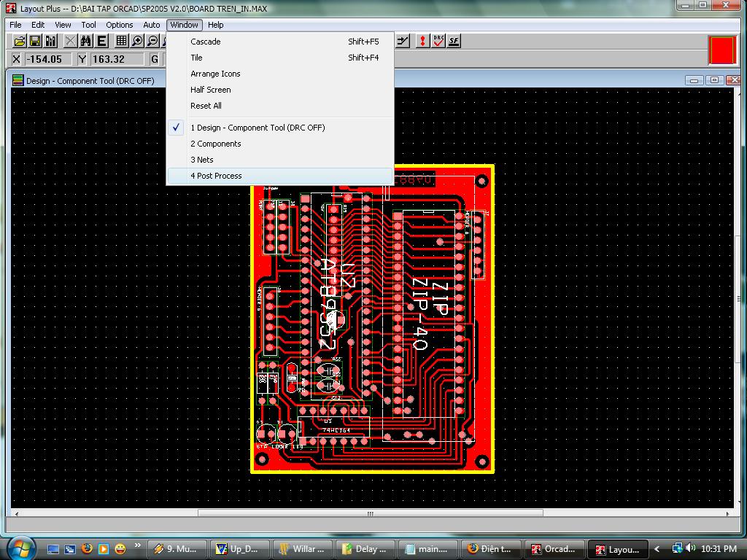Viewport: 747px width, 560px height.
Task: Show hidden tray icons arrow
Action: tap(657, 549)
